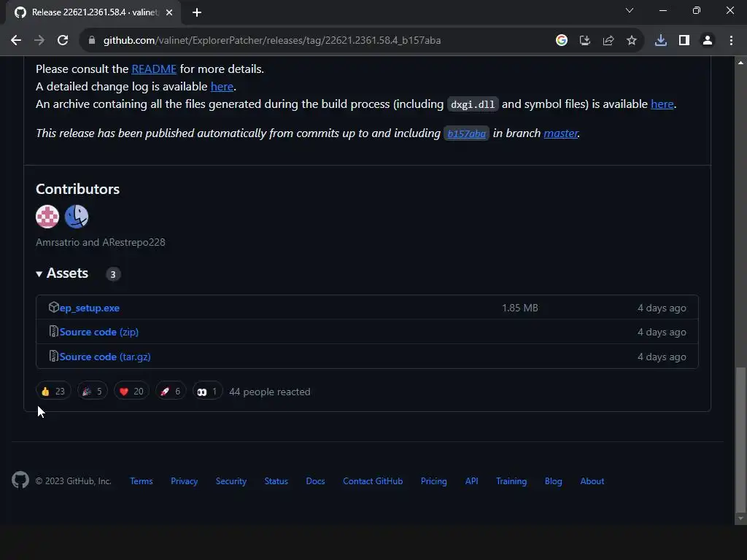Open the README link

point(154,69)
